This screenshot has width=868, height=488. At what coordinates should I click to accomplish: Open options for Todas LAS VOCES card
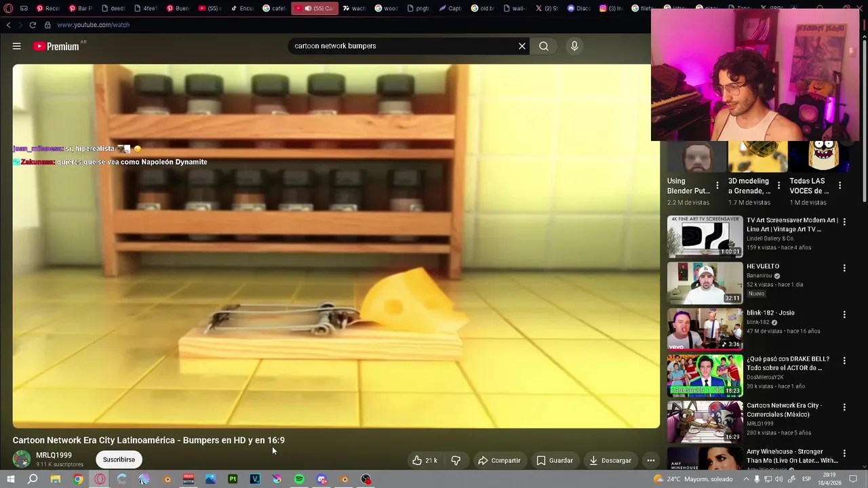(840, 186)
